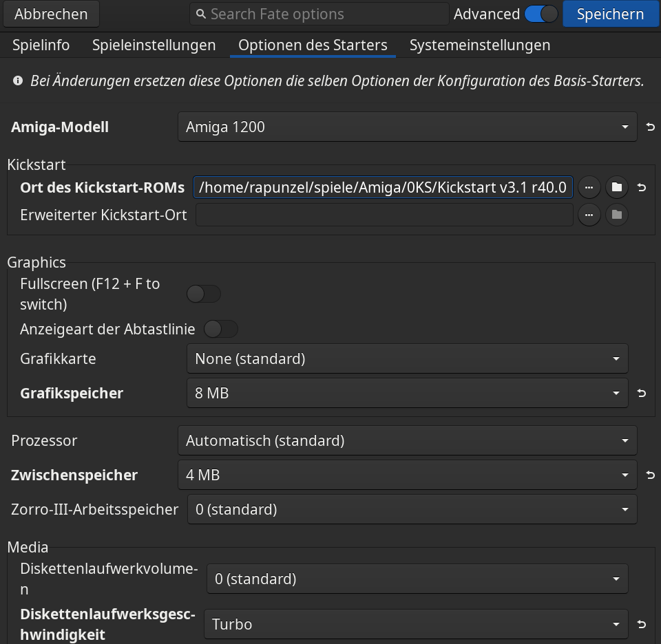Open the Prozessor dropdown
Viewport: 661px width, 644px height.
point(407,440)
